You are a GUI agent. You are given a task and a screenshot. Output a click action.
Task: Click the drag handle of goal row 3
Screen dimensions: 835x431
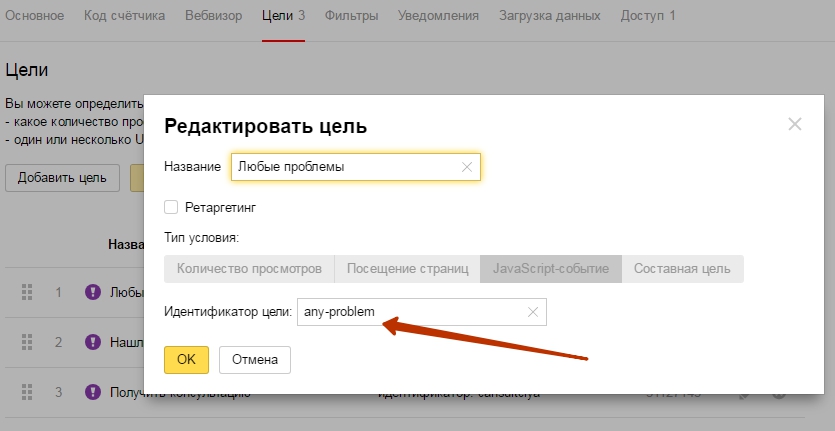(x=27, y=392)
